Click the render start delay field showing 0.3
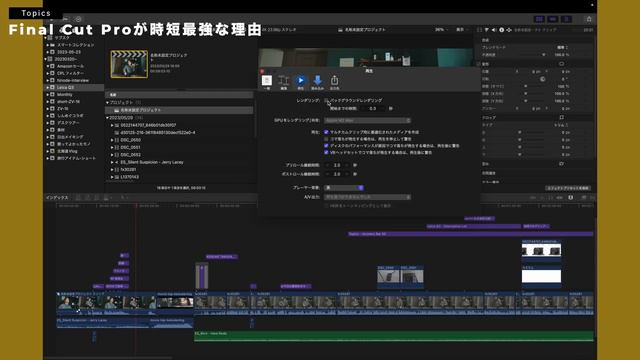 [x=373, y=109]
